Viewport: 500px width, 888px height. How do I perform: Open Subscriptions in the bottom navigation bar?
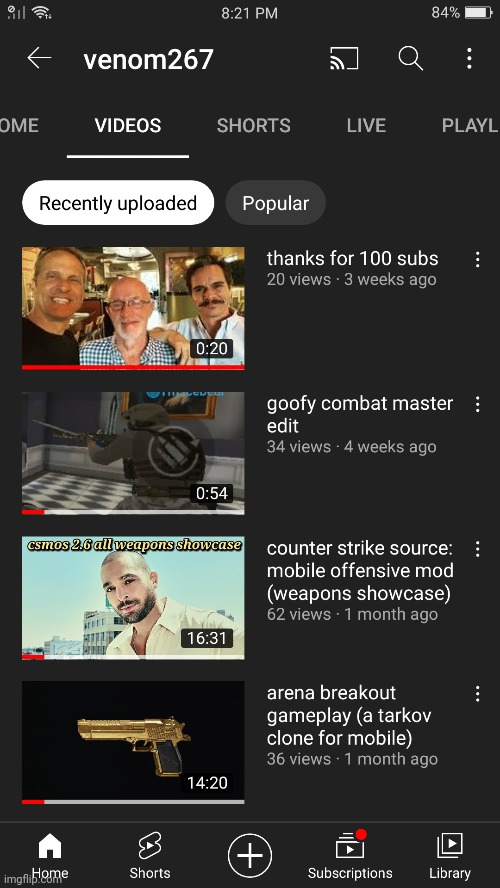tap(350, 856)
